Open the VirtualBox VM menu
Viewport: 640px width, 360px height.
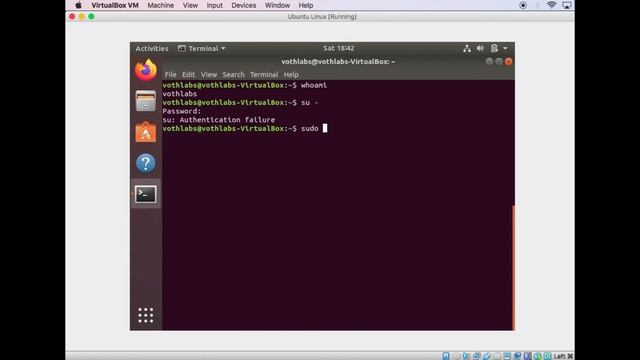pyautogui.click(x=115, y=5)
